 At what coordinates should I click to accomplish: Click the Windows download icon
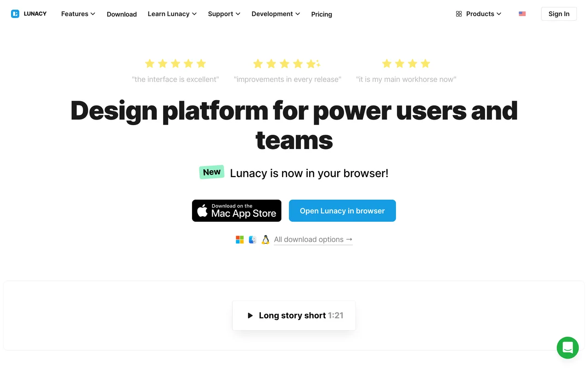(x=240, y=240)
